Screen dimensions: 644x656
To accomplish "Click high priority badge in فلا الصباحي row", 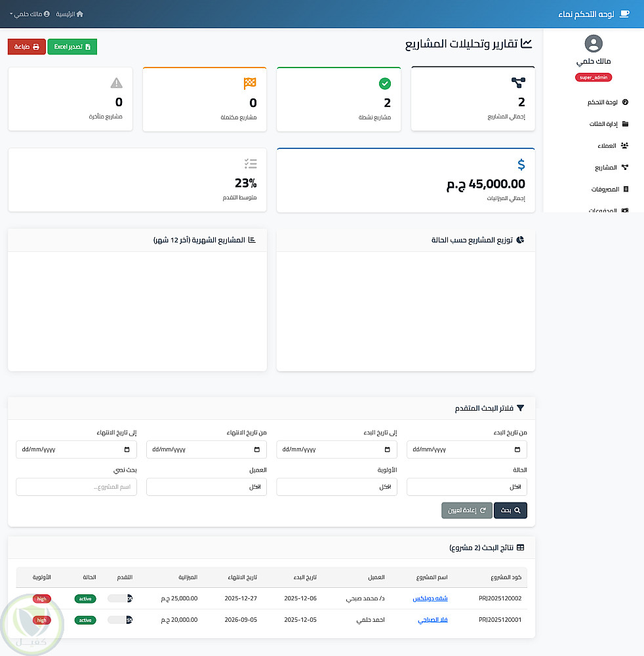I will click(42, 620).
